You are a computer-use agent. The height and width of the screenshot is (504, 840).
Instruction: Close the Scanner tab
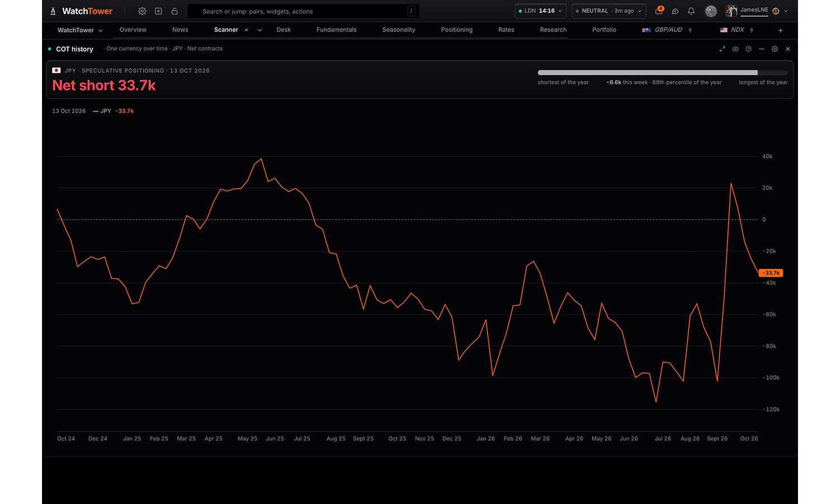pyautogui.click(x=246, y=30)
